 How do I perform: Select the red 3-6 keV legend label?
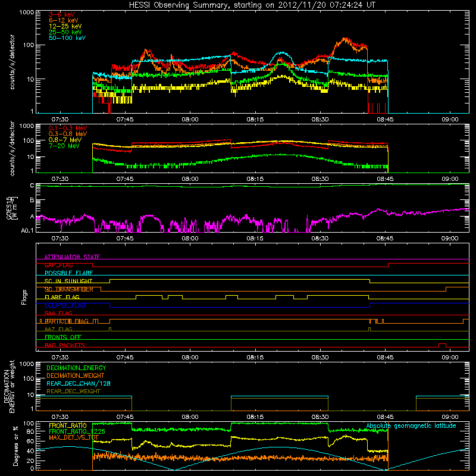coord(61,14)
